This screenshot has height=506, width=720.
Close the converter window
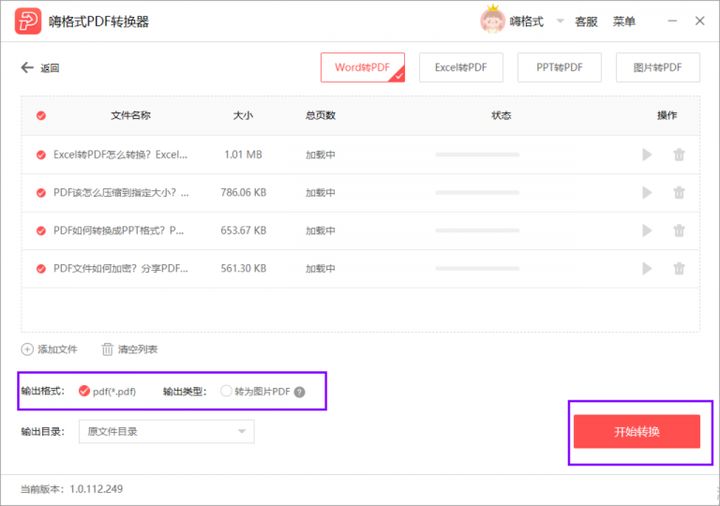tap(700, 21)
